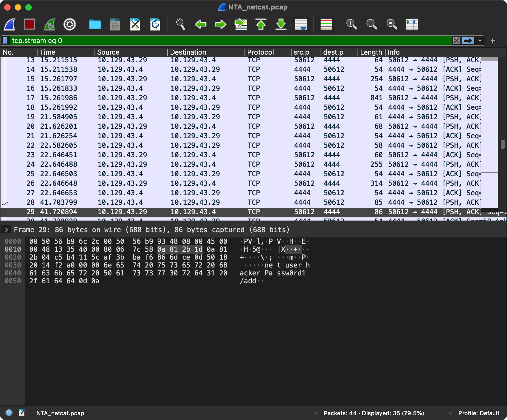Restart the current capture
507x420 pixels.
pos(50,24)
